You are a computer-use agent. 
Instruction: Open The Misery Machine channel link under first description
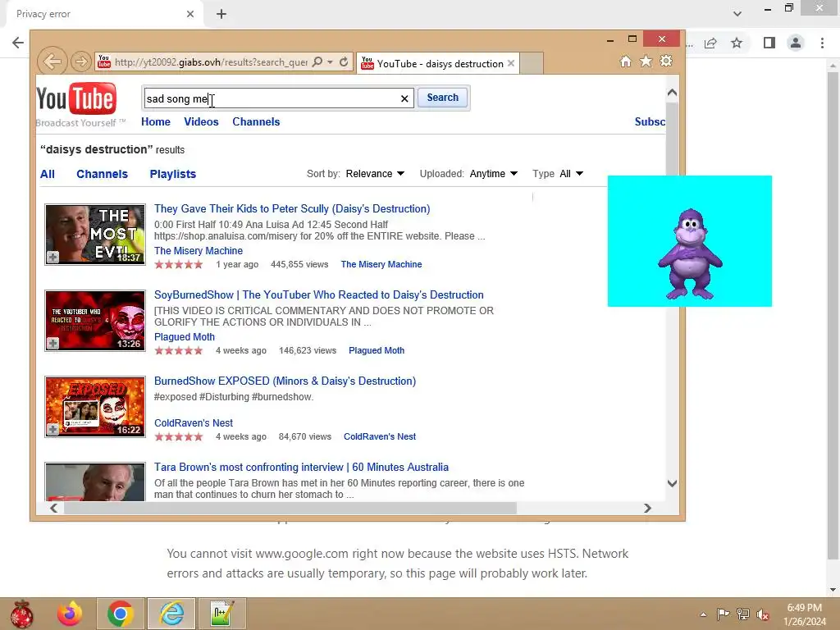[199, 251]
